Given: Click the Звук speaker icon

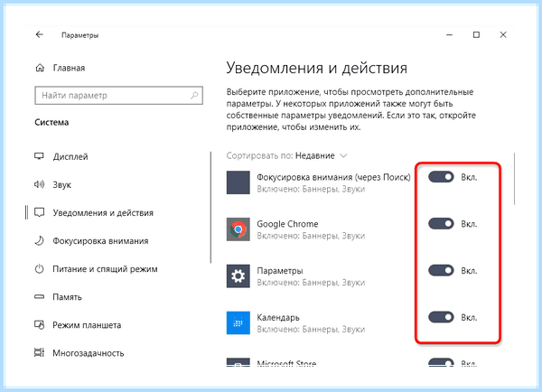Looking at the screenshot, I should click(39, 184).
